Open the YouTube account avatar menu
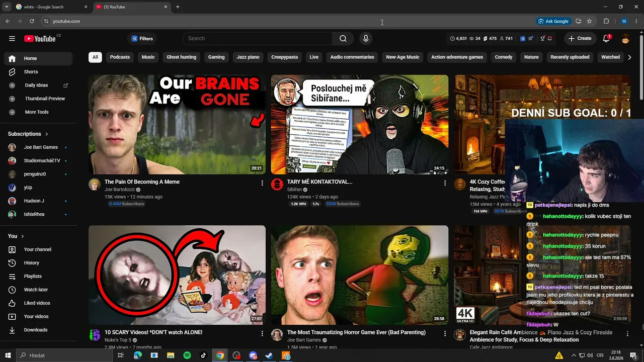The width and height of the screenshot is (644, 362). 625,39
